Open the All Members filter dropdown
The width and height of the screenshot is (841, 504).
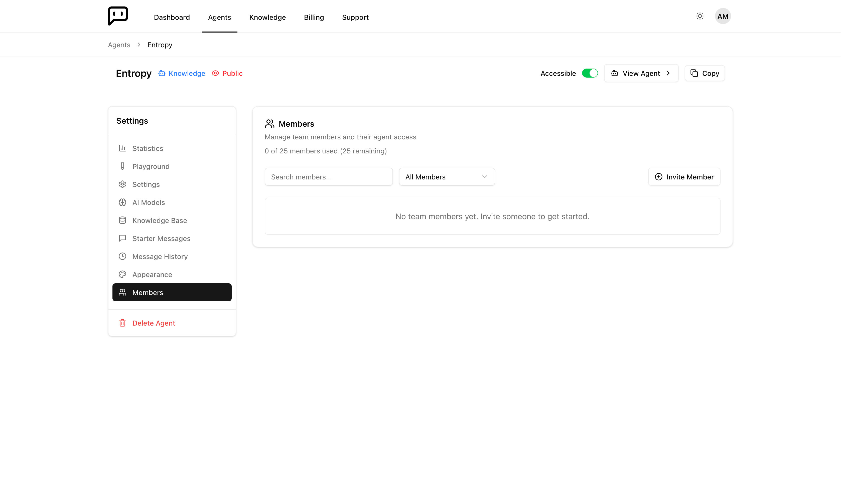(447, 177)
